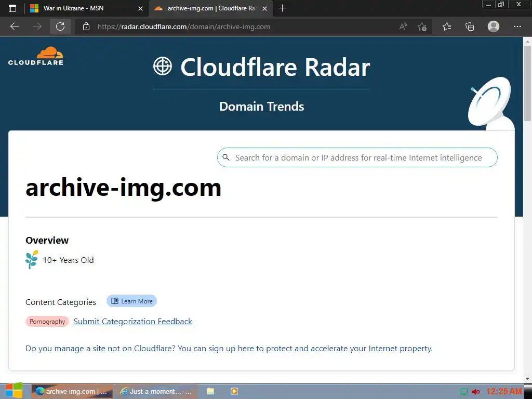Close the archive-img.com Cloudflare Radar tab
The height and width of the screenshot is (399, 532).
coord(265,8)
